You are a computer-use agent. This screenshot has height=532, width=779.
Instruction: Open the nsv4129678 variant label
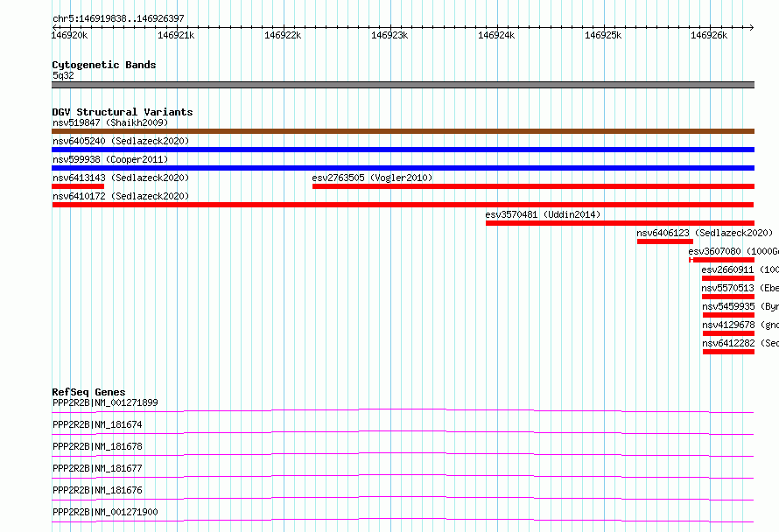click(740, 325)
